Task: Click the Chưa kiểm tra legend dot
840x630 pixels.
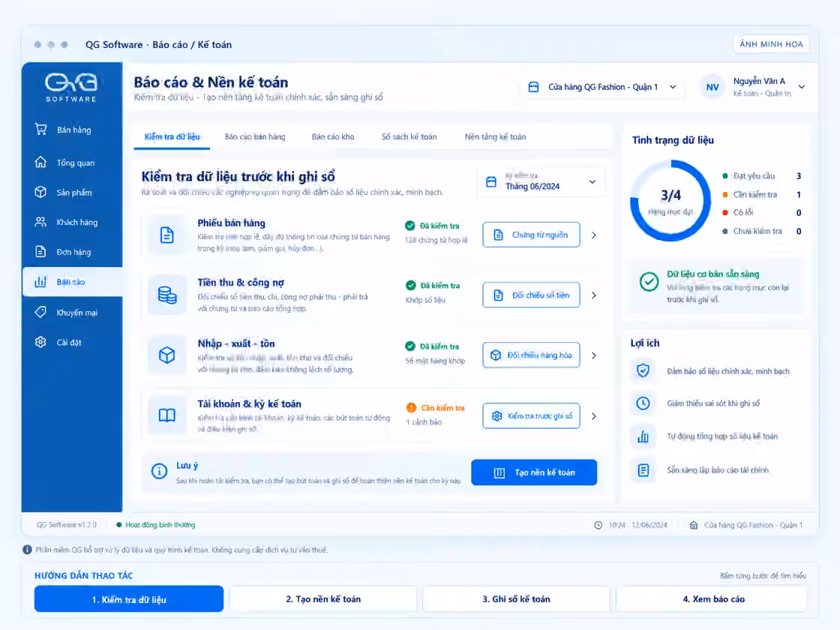Action: [x=725, y=232]
